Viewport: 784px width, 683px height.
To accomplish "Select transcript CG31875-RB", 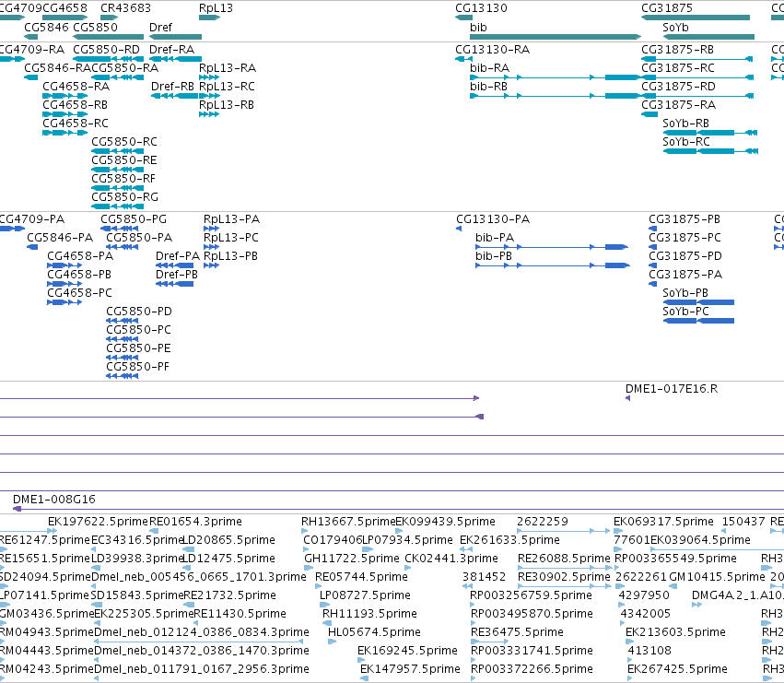I will (677, 49).
